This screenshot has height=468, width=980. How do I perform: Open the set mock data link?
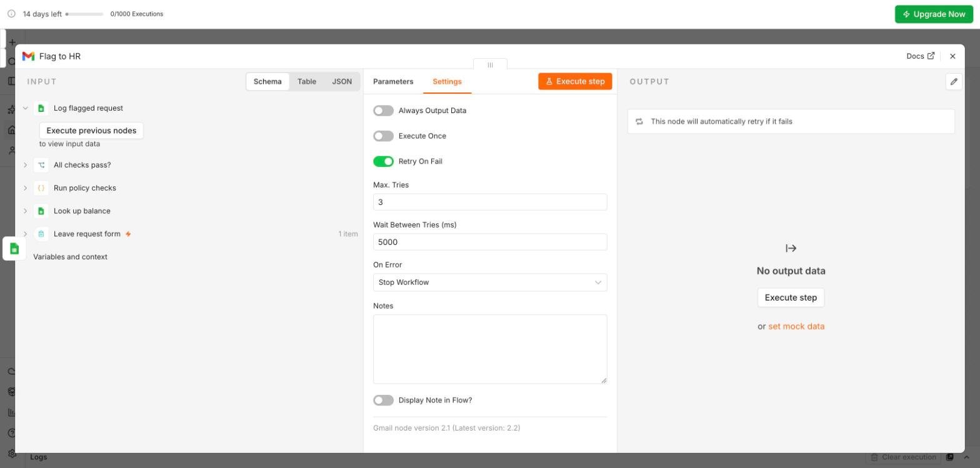pyautogui.click(x=796, y=326)
